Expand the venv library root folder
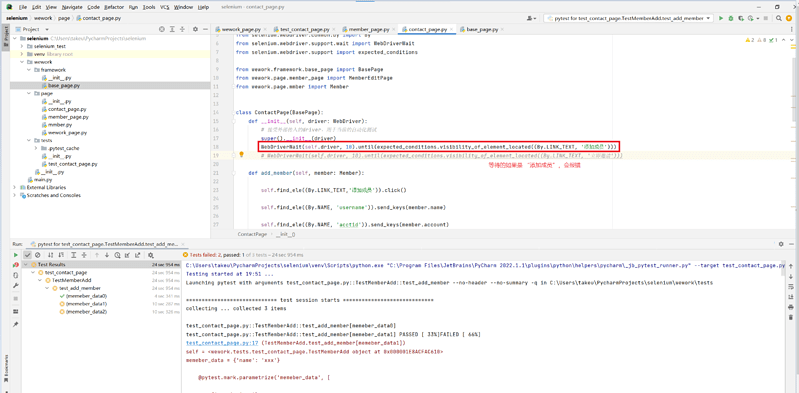 pyautogui.click(x=21, y=54)
